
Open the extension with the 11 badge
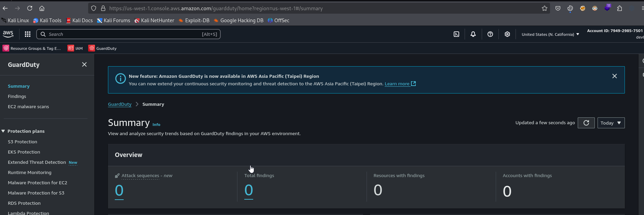pyautogui.click(x=607, y=8)
